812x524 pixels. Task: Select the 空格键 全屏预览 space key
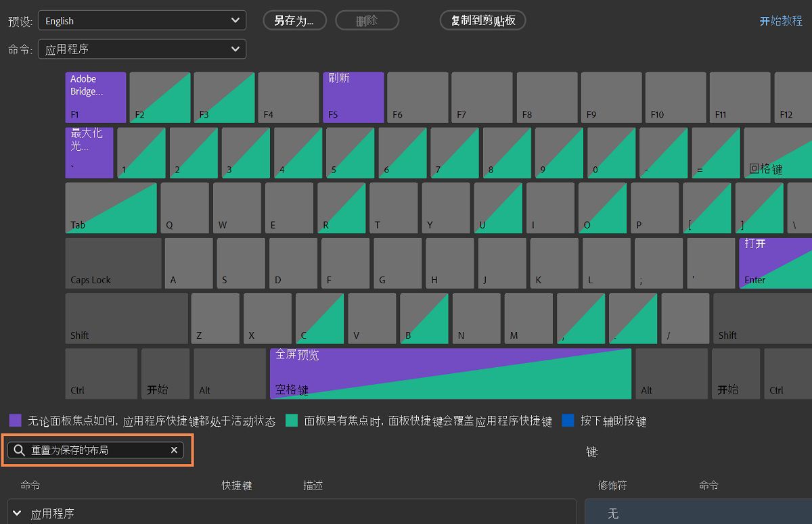pyautogui.click(x=451, y=374)
